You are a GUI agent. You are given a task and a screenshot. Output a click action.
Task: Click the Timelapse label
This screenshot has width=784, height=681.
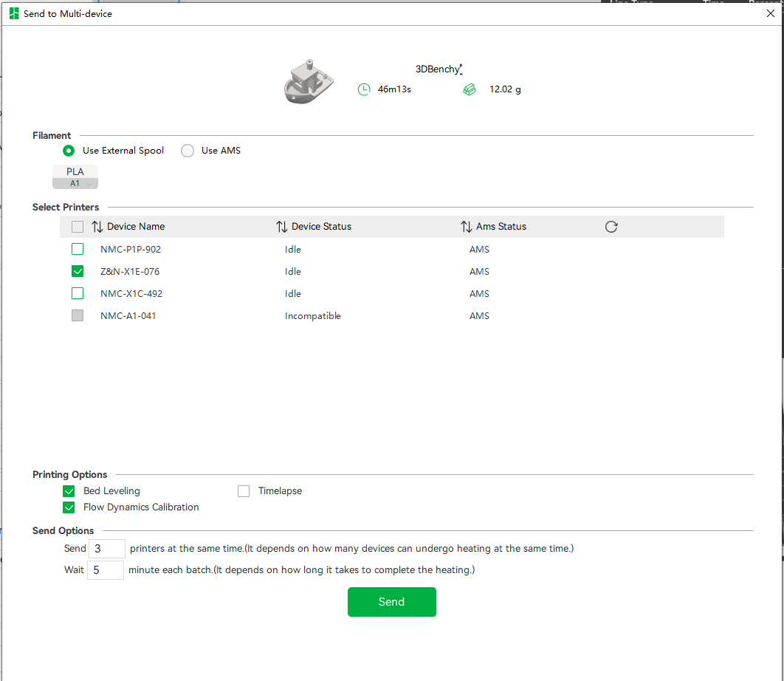point(280,491)
